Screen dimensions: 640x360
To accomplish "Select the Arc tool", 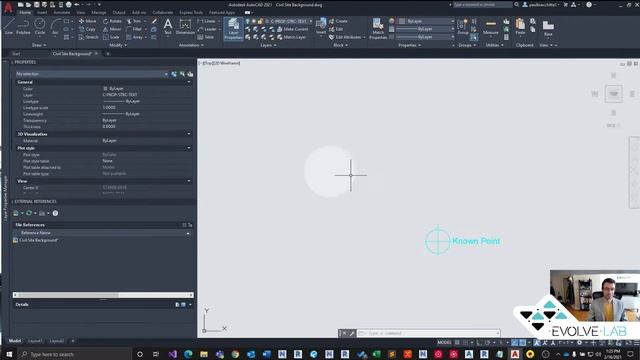I will 55,27.
